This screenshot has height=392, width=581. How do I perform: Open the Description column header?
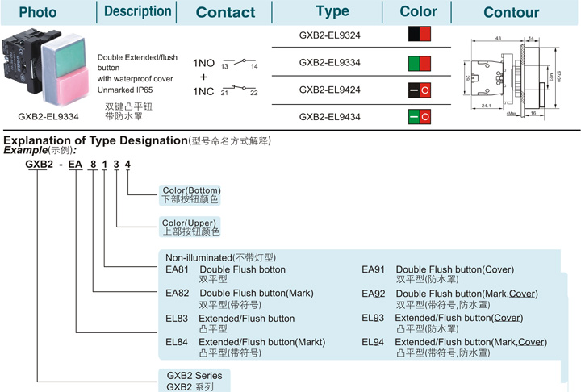pos(138,12)
